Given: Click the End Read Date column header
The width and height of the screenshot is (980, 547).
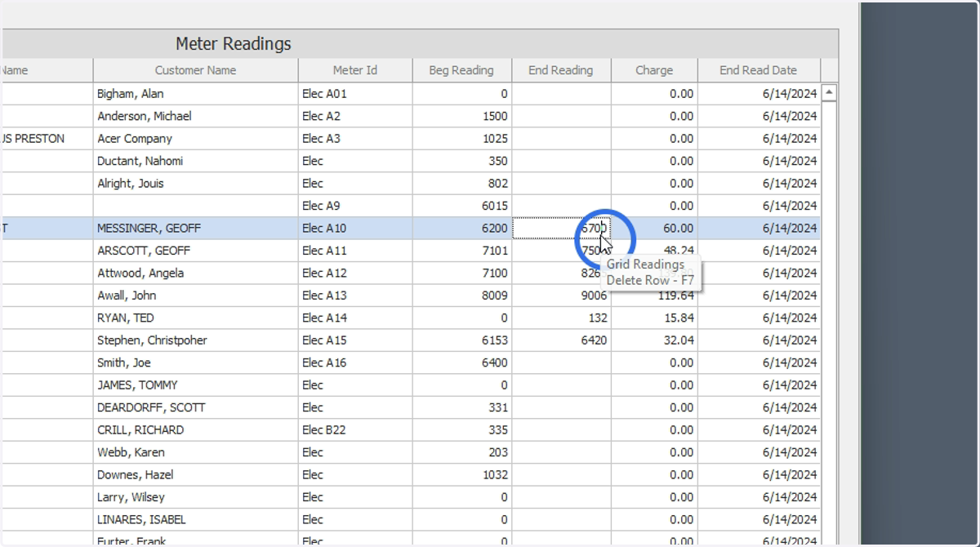Looking at the screenshot, I should 758,70.
